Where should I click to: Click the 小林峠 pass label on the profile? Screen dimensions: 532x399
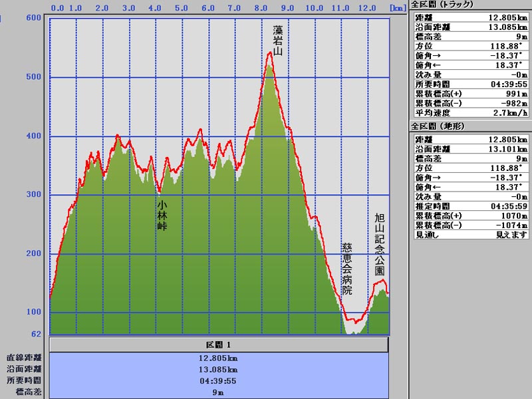tap(162, 215)
